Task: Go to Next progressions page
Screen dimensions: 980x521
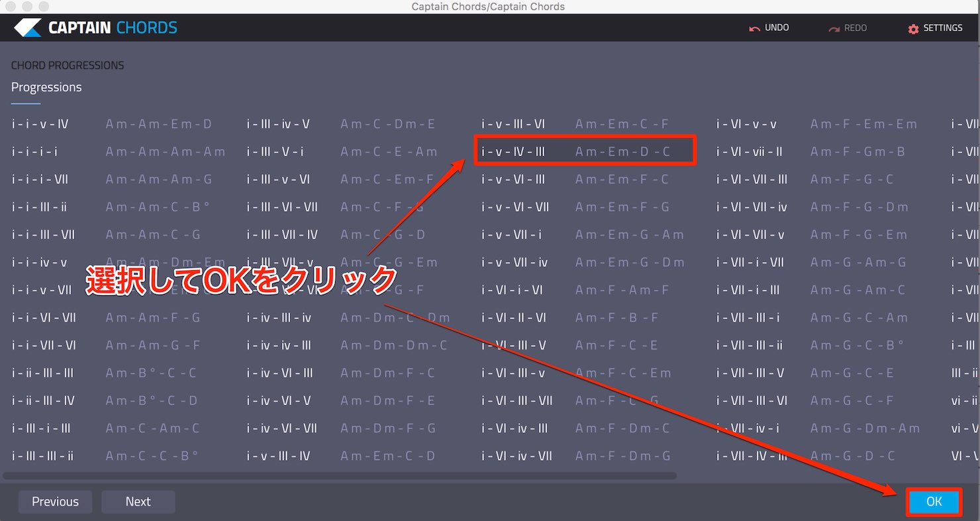Action: 138,502
